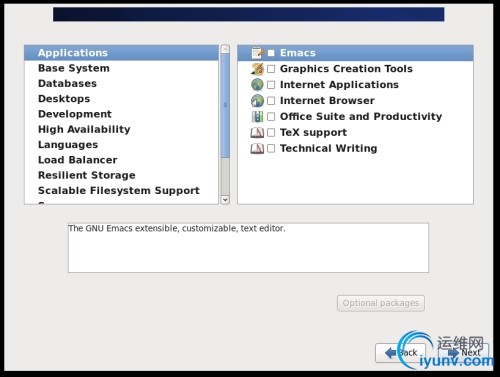
Task: Click the Technical Writing book icon
Action: coord(257,148)
